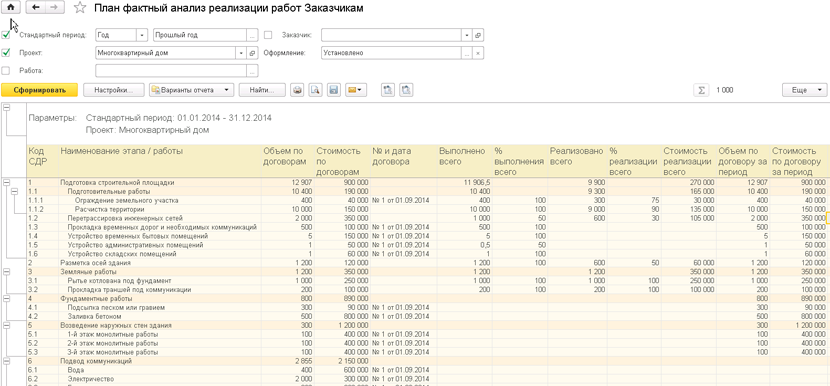The width and height of the screenshot is (830, 386).
Task: Open the Проект dropdown list
Action: click(241, 53)
